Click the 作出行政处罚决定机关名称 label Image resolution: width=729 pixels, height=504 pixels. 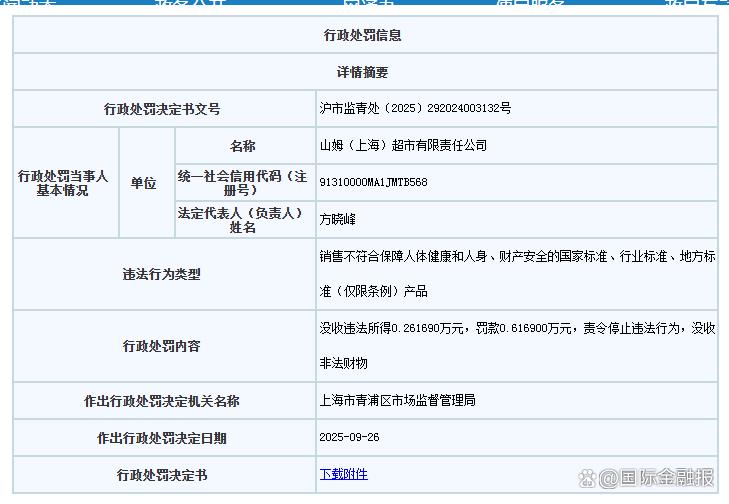coord(162,401)
